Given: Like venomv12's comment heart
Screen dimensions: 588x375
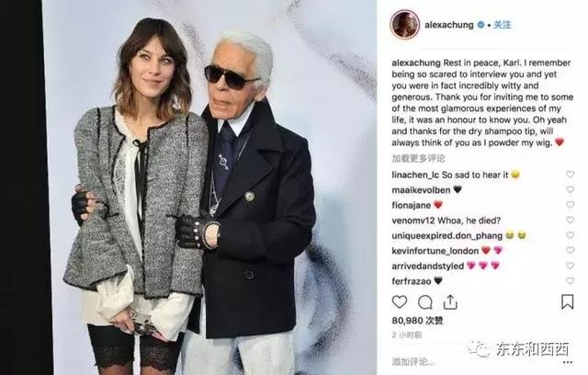Looking at the screenshot, I should 570,220.
